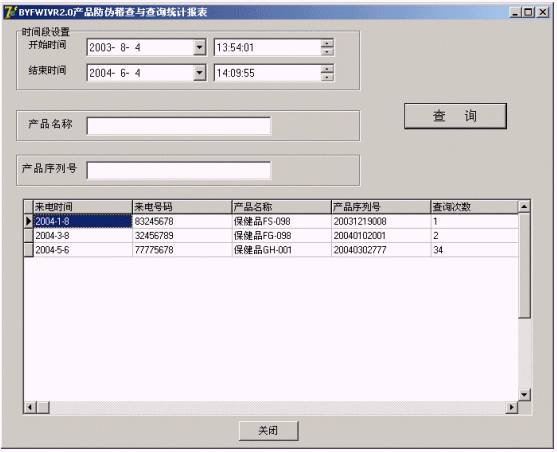Select the row dated 2004-3-8

(271, 236)
